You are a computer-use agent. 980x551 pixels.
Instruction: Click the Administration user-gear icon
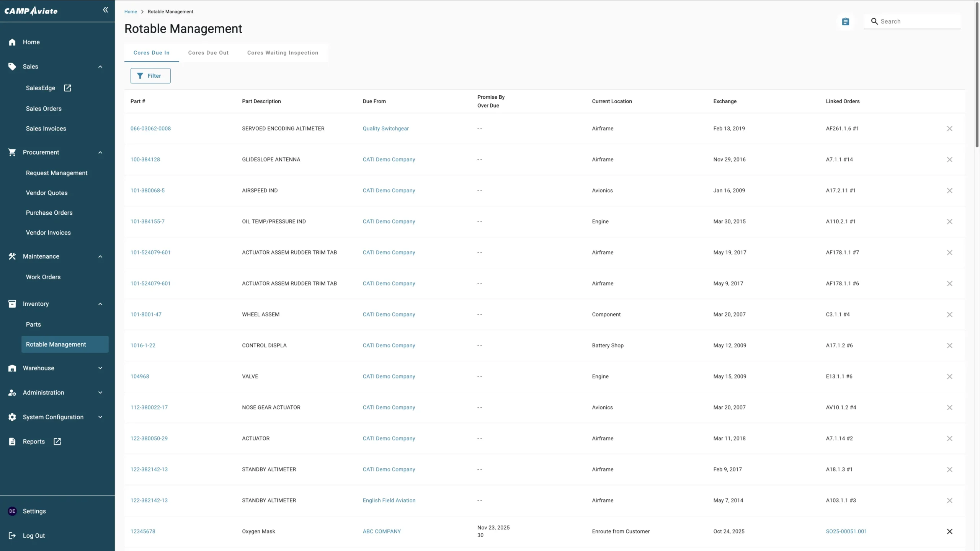point(12,393)
